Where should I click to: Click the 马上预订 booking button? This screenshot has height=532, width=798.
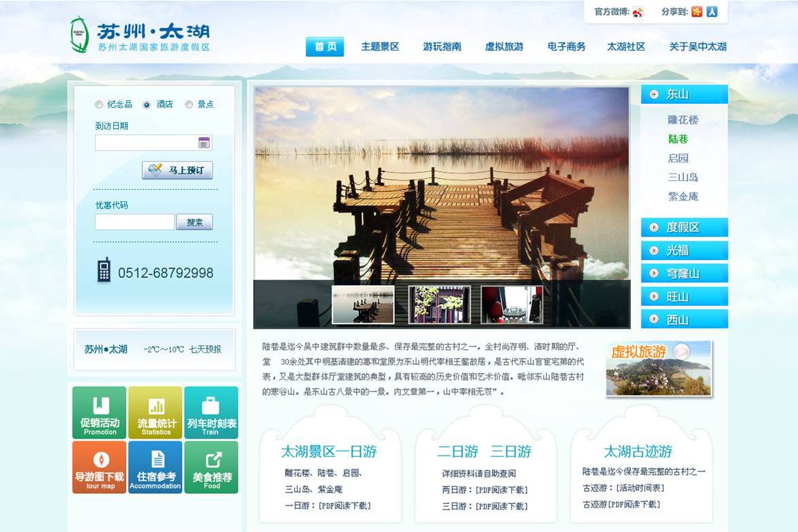pyautogui.click(x=177, y=170)
